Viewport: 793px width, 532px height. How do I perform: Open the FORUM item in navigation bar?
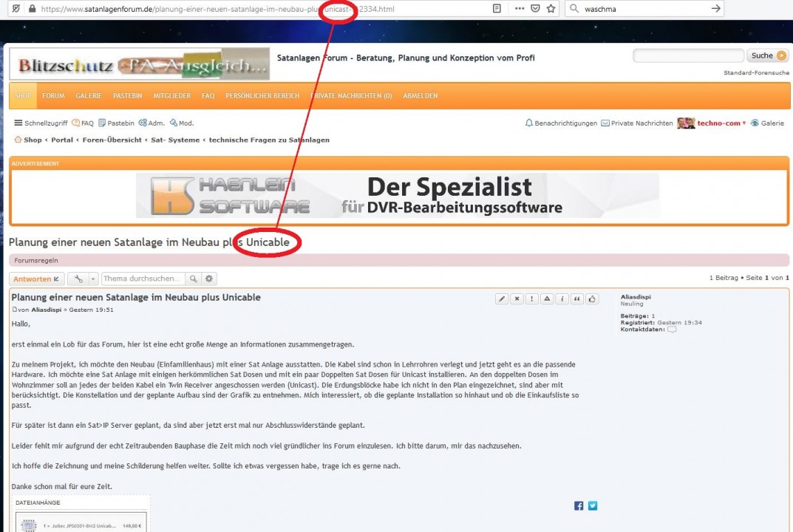53,96
